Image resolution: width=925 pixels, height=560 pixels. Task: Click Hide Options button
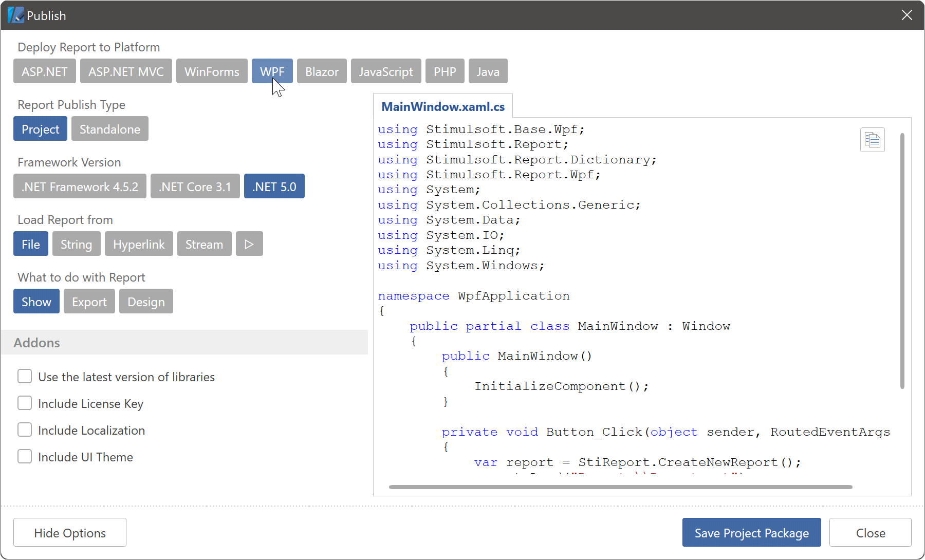pos(70,533)
